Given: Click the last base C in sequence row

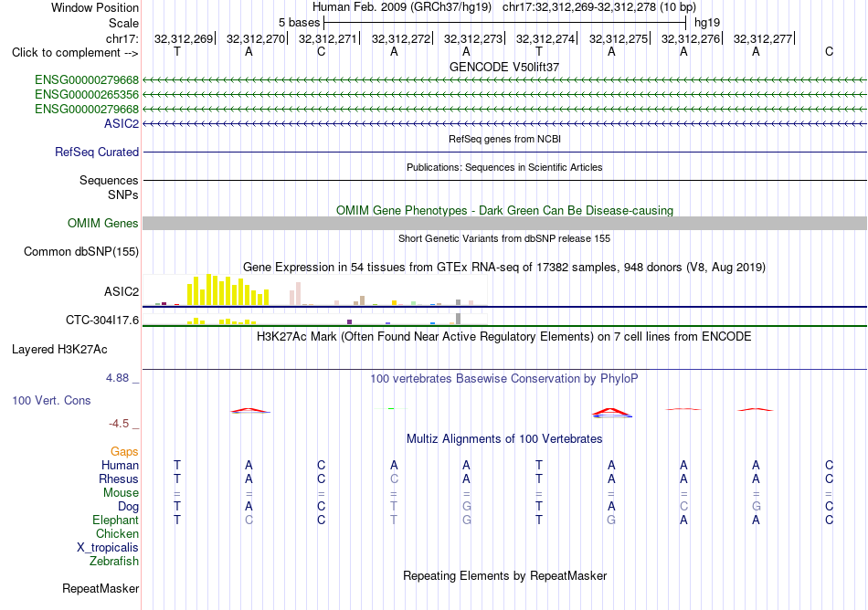Looking at the screenshot, I should coord(829,52).
